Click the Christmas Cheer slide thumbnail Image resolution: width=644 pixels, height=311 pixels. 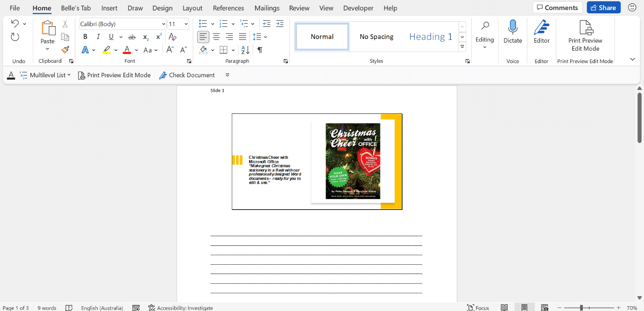coord(317,161)
